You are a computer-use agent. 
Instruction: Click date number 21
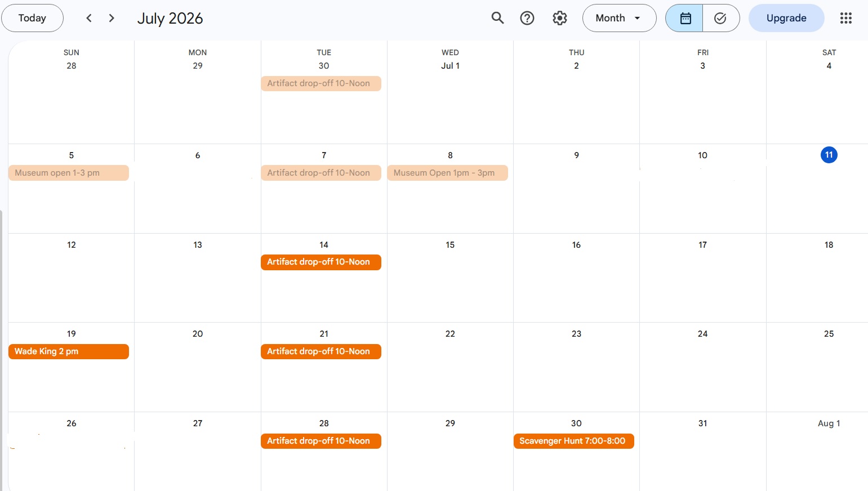324,334
